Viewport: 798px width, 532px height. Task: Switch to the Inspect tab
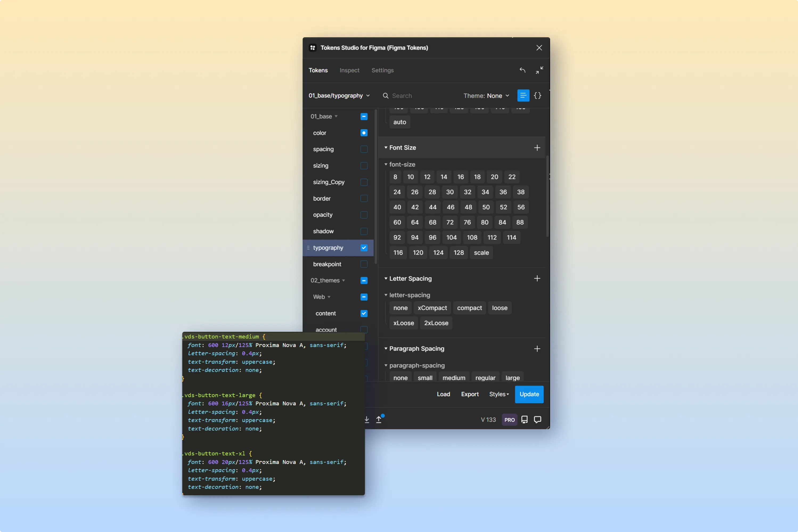[x=349, y=70]
